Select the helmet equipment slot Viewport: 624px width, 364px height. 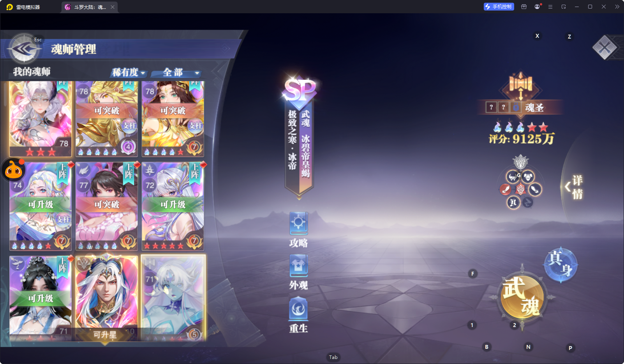(x=513, y=177)
